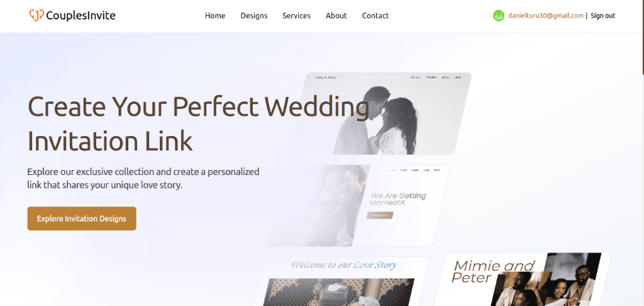The image size is (644, 306).
Task: Go to the Designs page
Action: point(254,16)
